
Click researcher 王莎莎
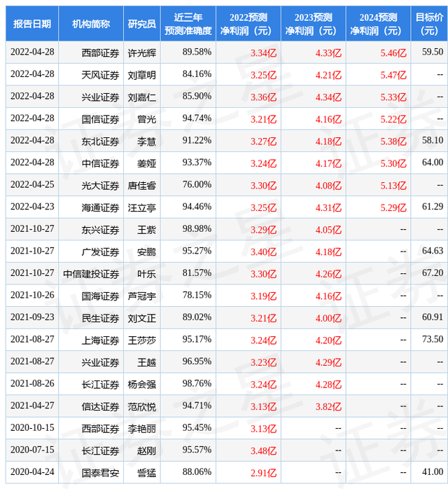(142, 340)
